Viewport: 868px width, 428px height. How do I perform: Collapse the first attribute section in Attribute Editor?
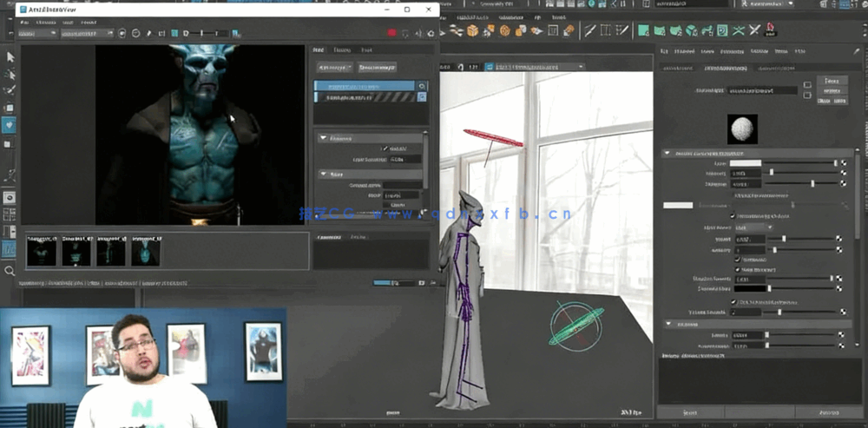click(667, 153)
